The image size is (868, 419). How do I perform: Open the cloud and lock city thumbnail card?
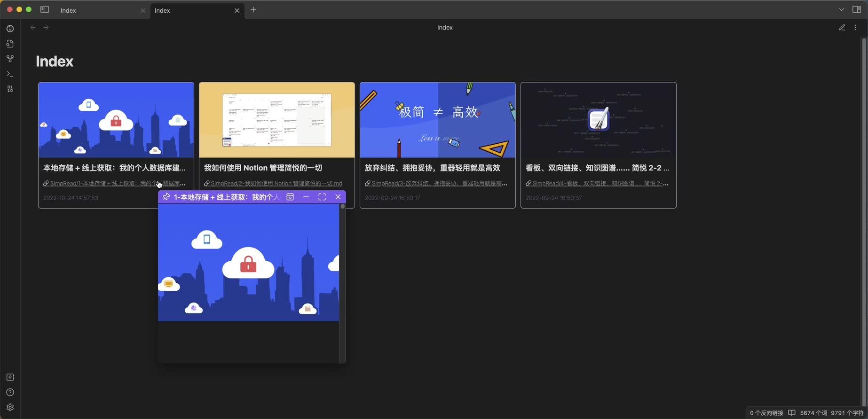(x=116, y=120)
